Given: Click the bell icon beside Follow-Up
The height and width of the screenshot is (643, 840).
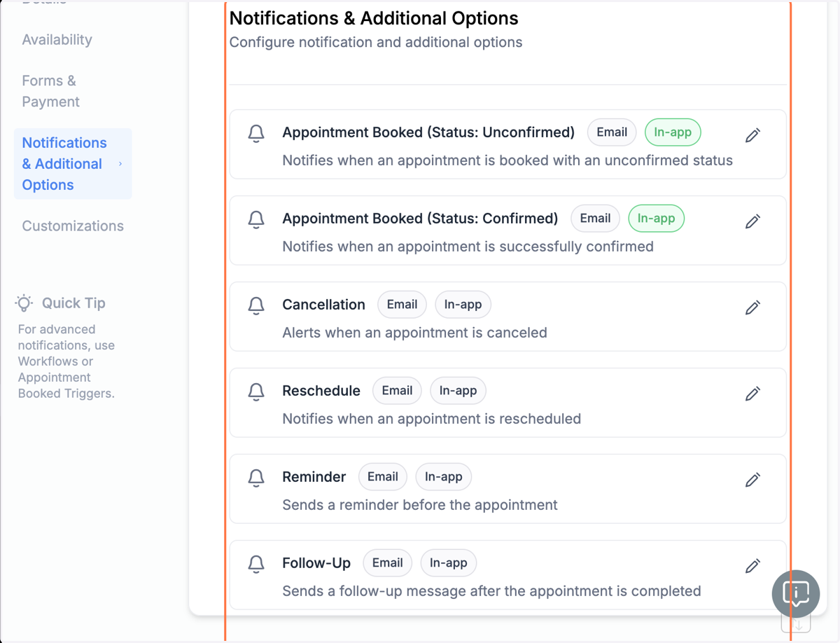Looking at the screenshot, I should coord(256,564).
